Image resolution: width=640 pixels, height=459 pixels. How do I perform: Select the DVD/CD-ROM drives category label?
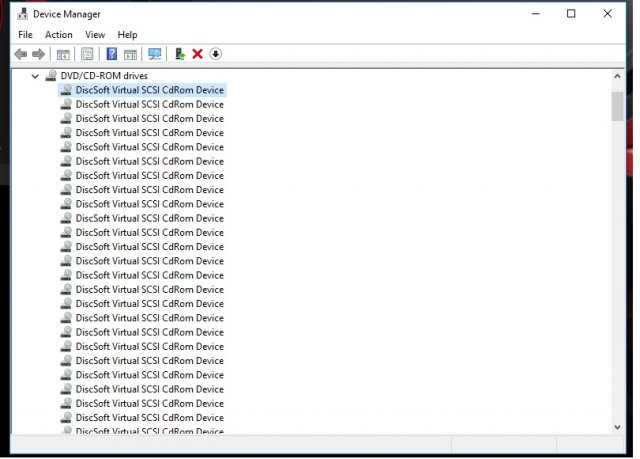(x=104, y=76)
